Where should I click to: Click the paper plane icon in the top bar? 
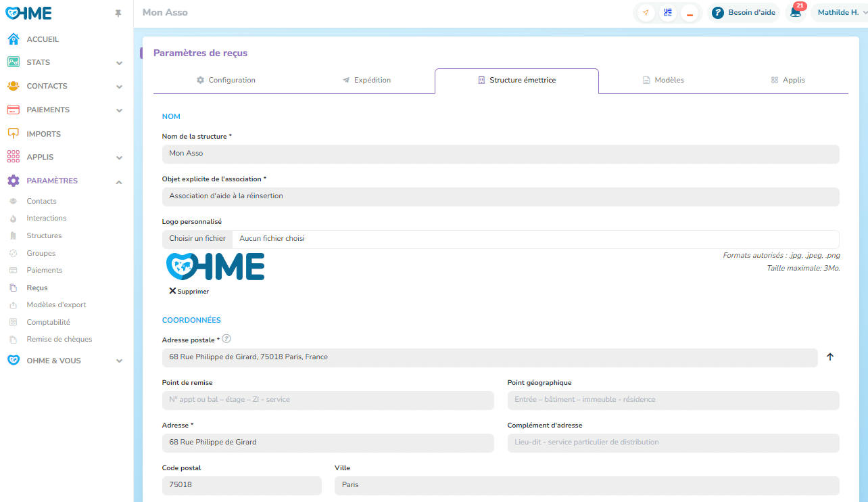point(646,13)
